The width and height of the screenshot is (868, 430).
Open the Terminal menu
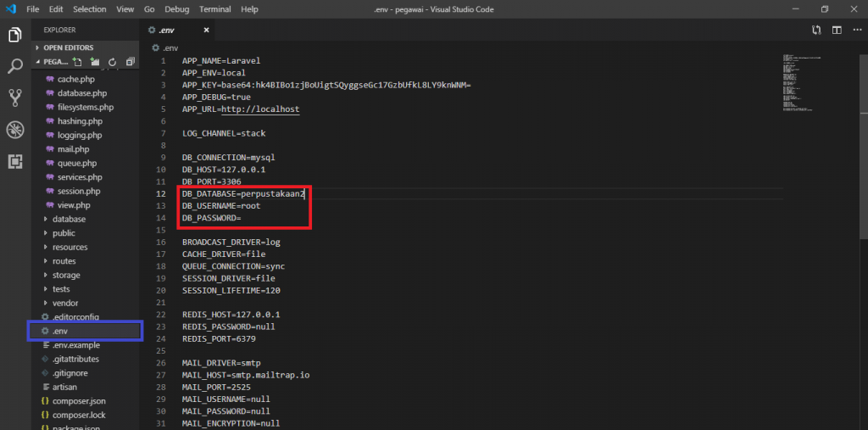(214, 8)
